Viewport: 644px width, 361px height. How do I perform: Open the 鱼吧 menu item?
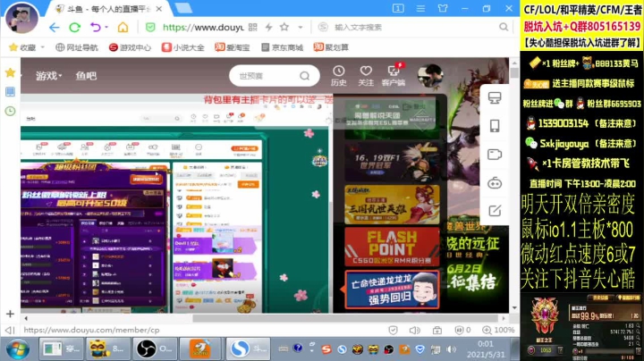tap(86, 76)
